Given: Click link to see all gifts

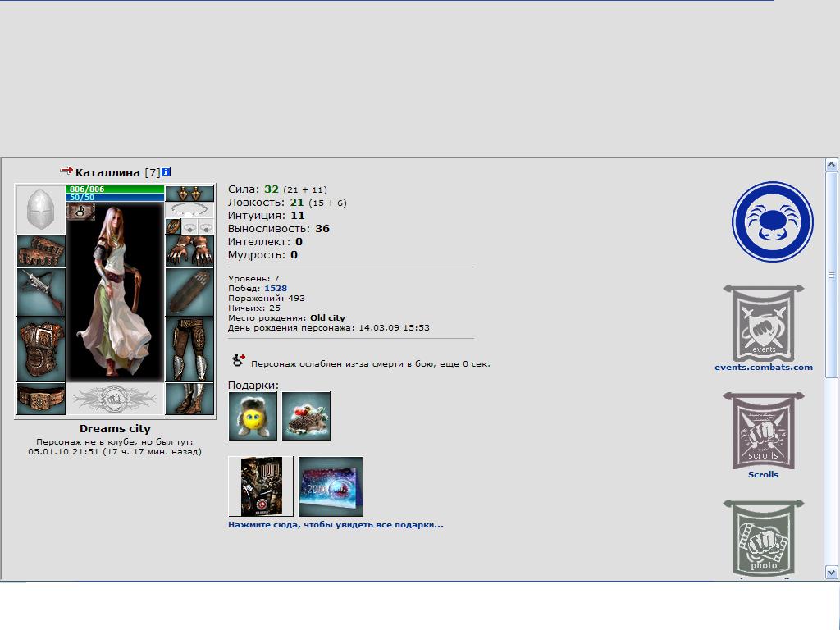Looking at the screenshot, I should (x=336, y=525).
